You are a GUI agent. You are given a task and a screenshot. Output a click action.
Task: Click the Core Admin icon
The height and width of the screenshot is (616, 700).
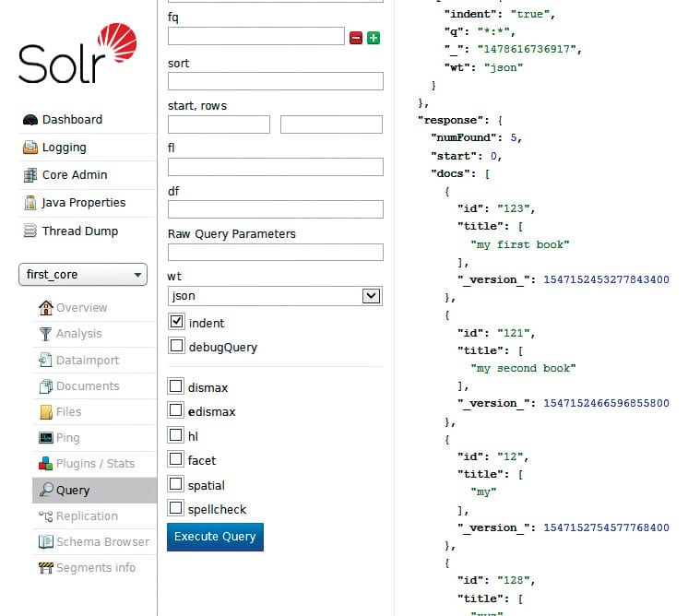pos(30,175)
